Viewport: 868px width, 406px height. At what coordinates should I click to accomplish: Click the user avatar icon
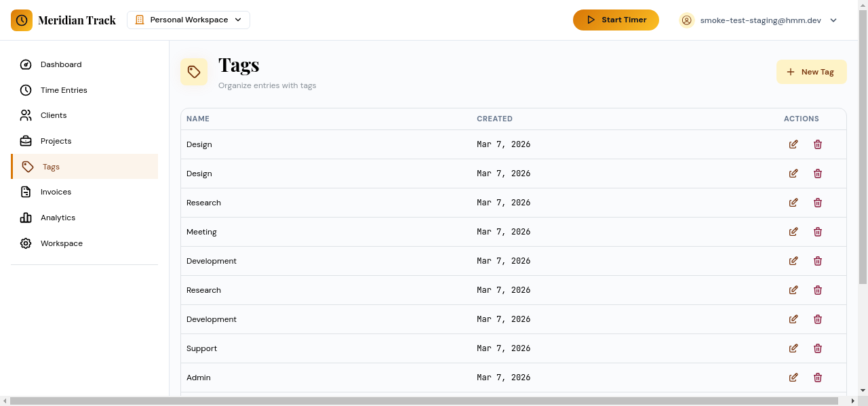click(687, 20)
